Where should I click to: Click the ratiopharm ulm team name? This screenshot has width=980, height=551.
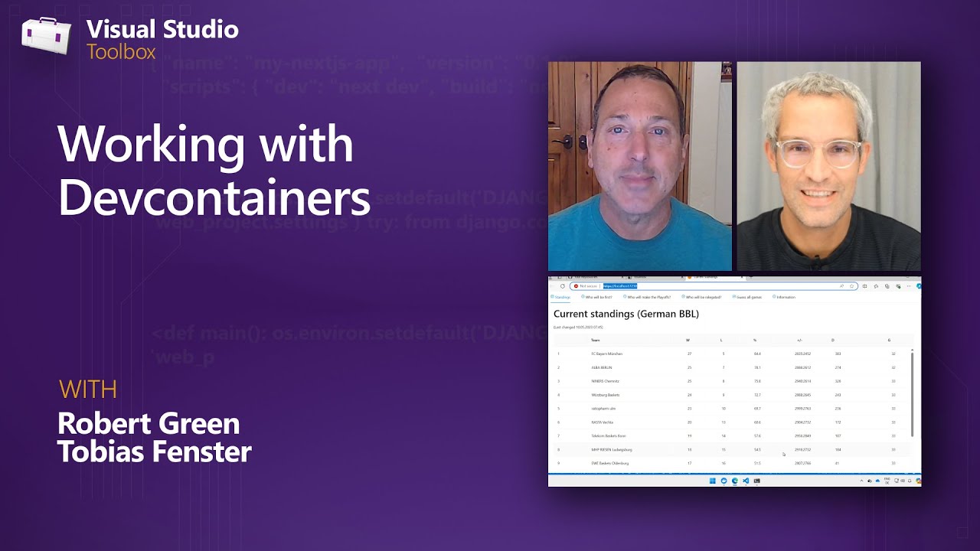(603, 409)
